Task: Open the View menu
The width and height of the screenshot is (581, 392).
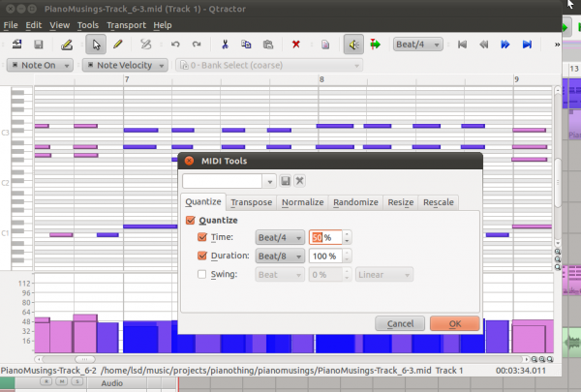Action: pyautogui.click(x=60, y=25)
